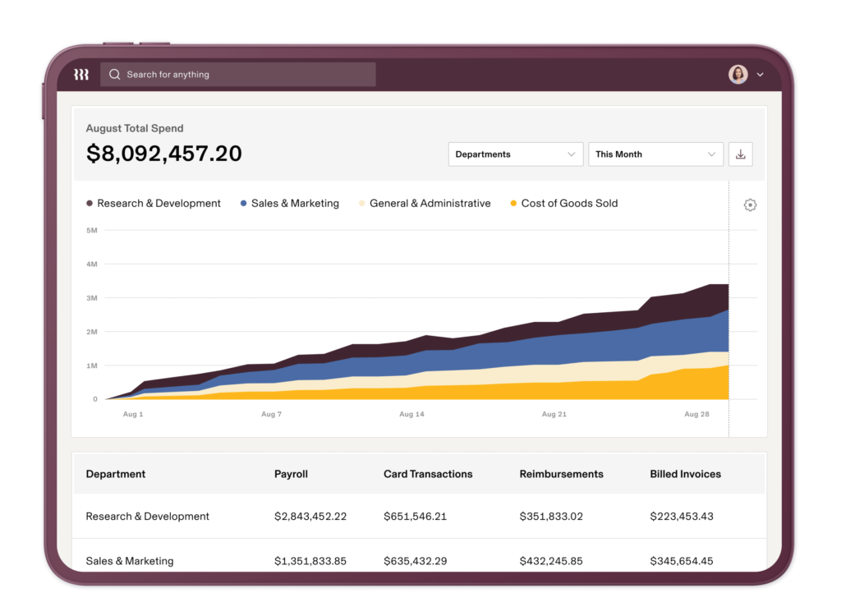The image size is (841, 616).
Task: Select the Payroll column header
Action: [292, 474]
